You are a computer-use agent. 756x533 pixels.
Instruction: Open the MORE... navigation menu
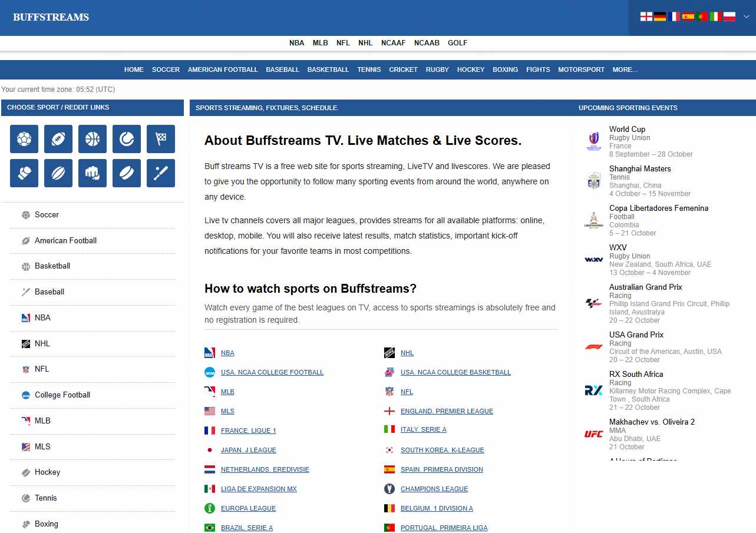tap(625, 69)
